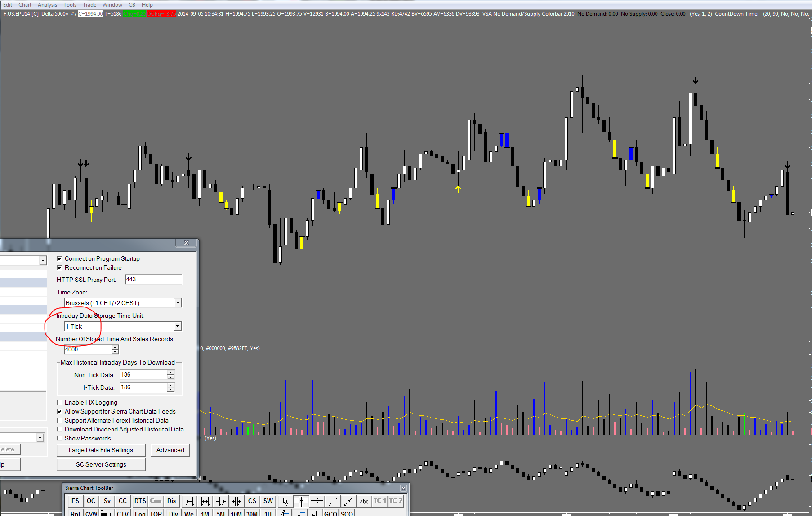Image resolution: width=812 pixels, height=516 pixels.
Task: Click the OC toolbar button
Action: pyautogui.click(x=91, y=501)
